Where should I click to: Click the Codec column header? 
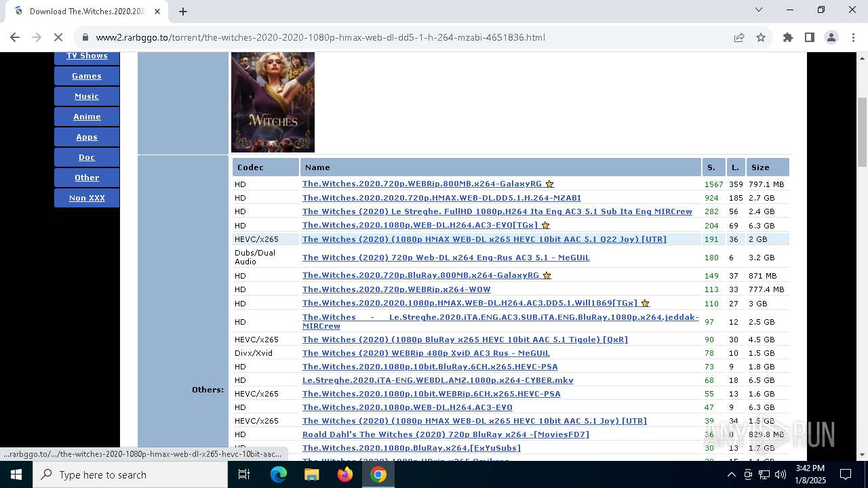(265, 167)
